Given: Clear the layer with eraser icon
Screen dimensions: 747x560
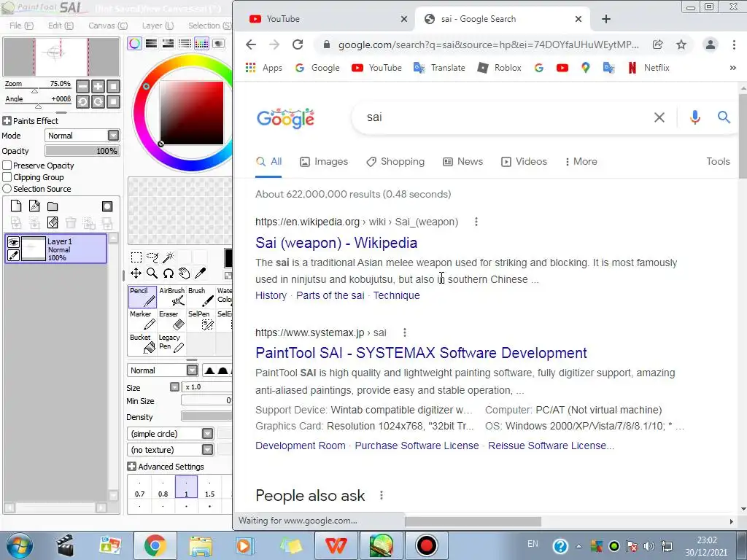Looking at the screenshot, I should (x=53, y=222).
